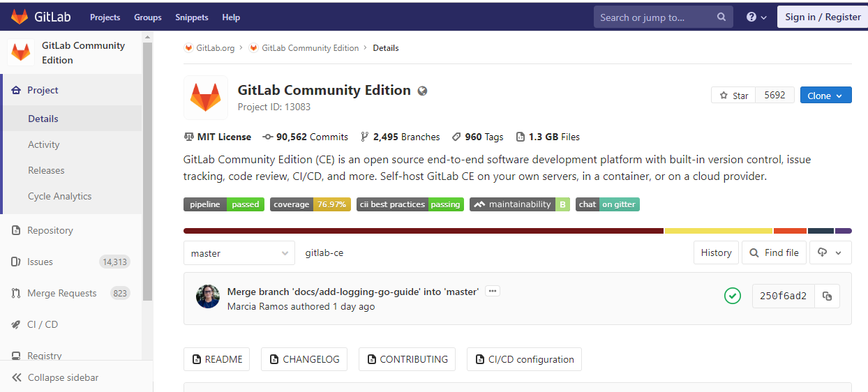This screenshot has height=392, width=868.
Task: Click the 823 merge requests badge
Action: pos(120,293)
